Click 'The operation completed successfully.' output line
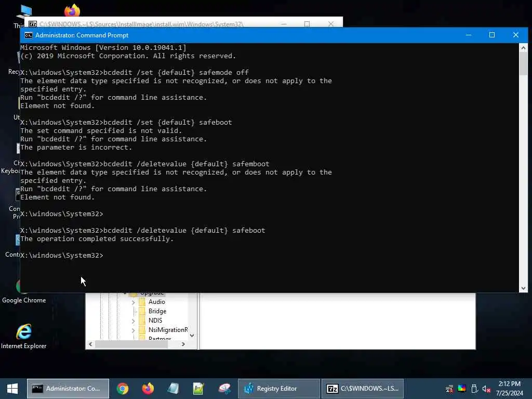 97,239
